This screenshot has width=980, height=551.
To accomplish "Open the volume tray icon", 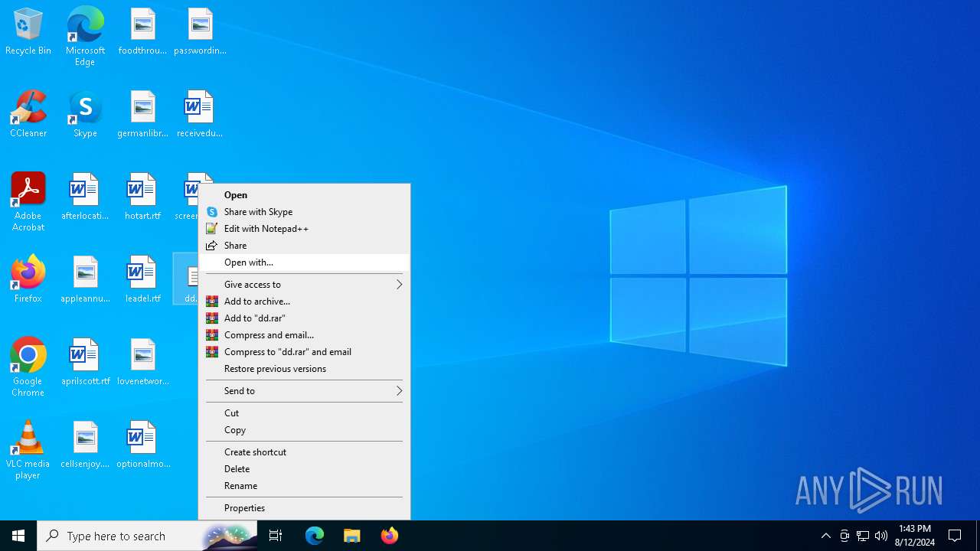I will pos(881,536).
